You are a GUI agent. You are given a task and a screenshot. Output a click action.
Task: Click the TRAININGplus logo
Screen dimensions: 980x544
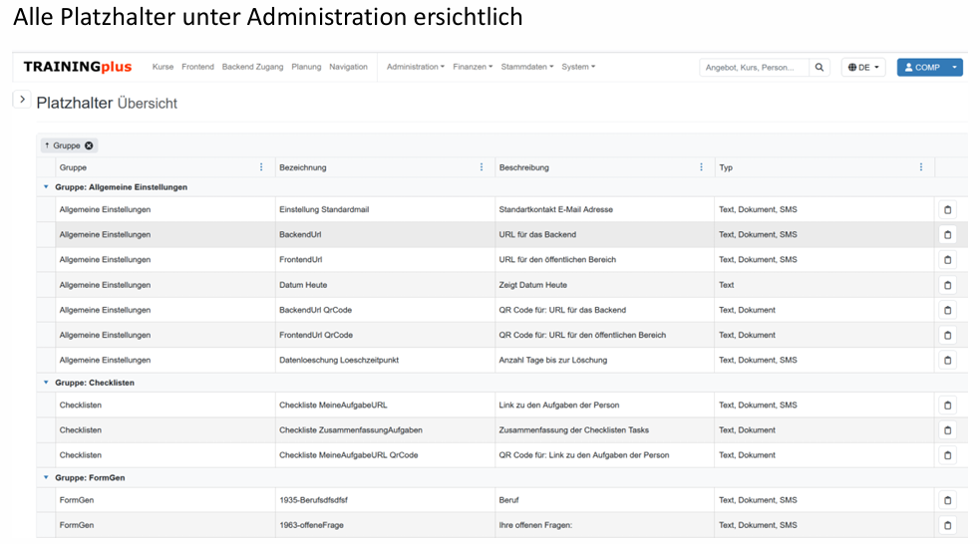(x=78, y=67)
